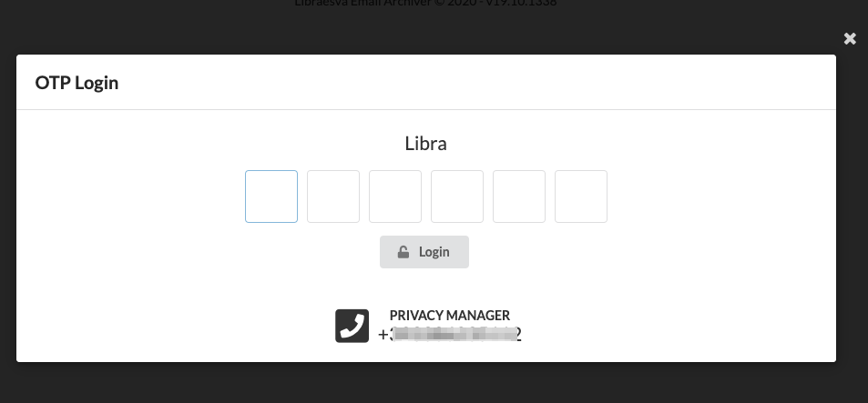Click the blurred privacy manager phone number
This screenshot has width=868, height=403.
(450, 335)
